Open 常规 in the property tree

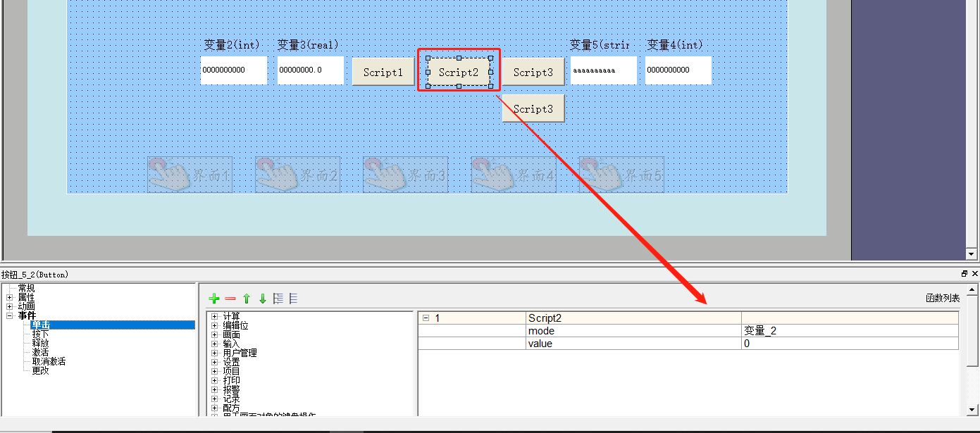(x=26, y=288)
